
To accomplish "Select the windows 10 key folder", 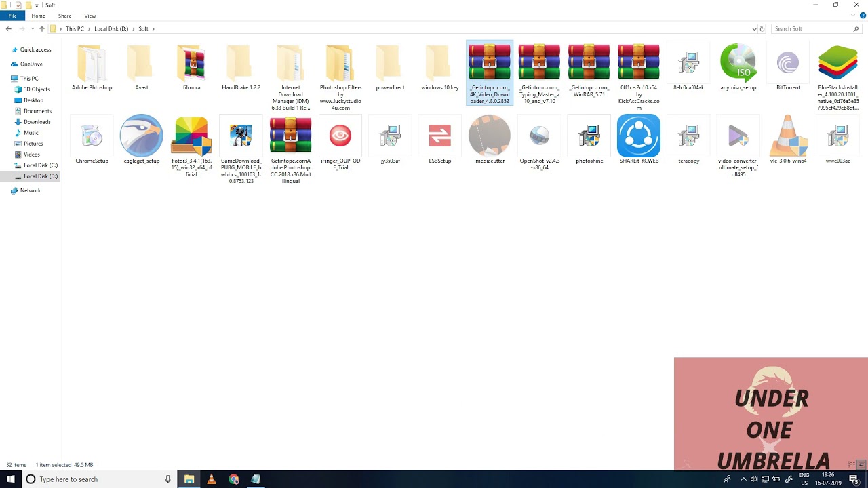I will point(439,68).
